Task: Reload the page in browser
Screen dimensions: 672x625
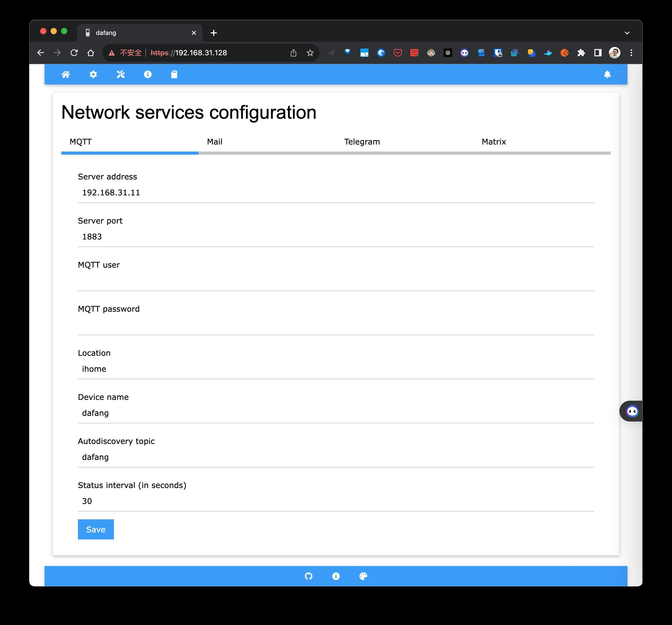Action: 74,53
